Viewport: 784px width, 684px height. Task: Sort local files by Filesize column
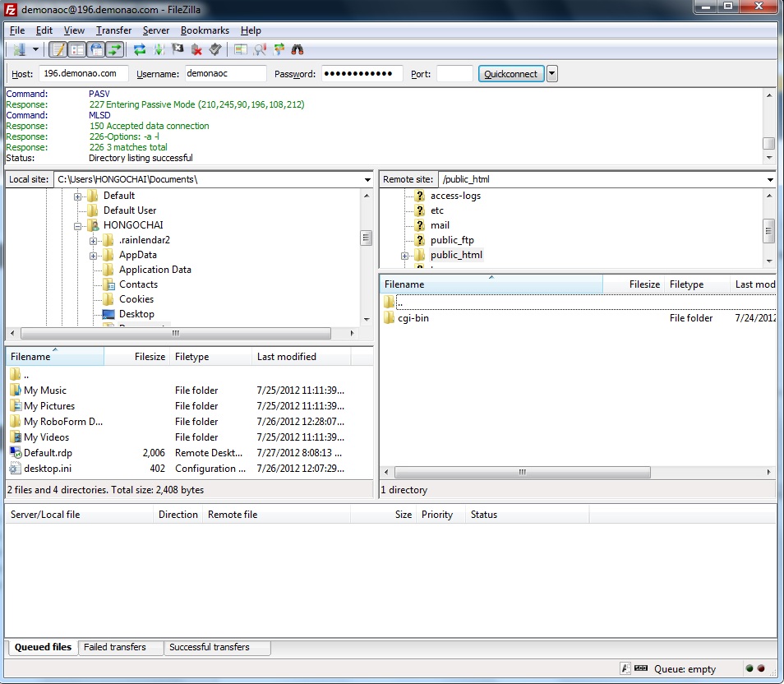coord(136,357)
